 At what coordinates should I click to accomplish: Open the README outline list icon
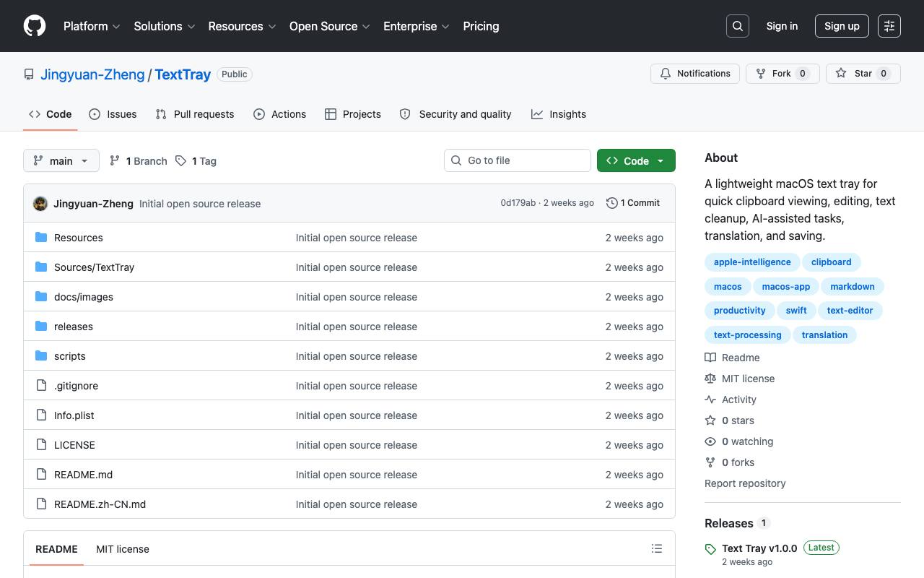657,549
